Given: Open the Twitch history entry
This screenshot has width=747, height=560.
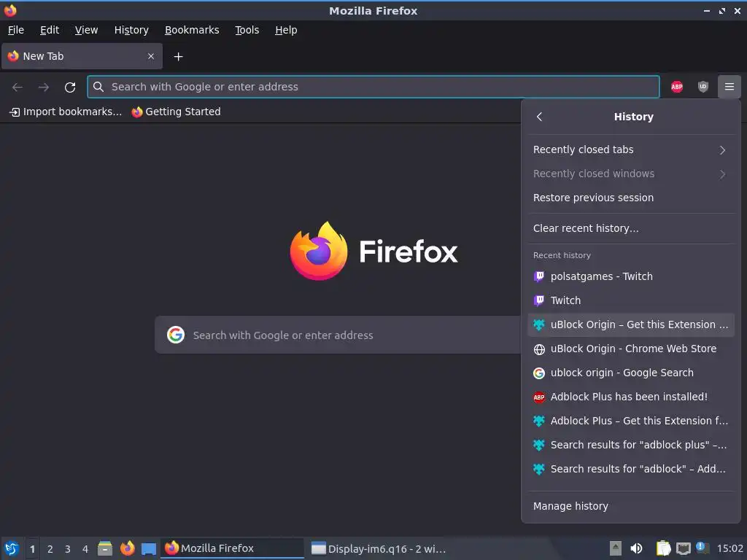Looking at the screenshot, I should point(631,300).
